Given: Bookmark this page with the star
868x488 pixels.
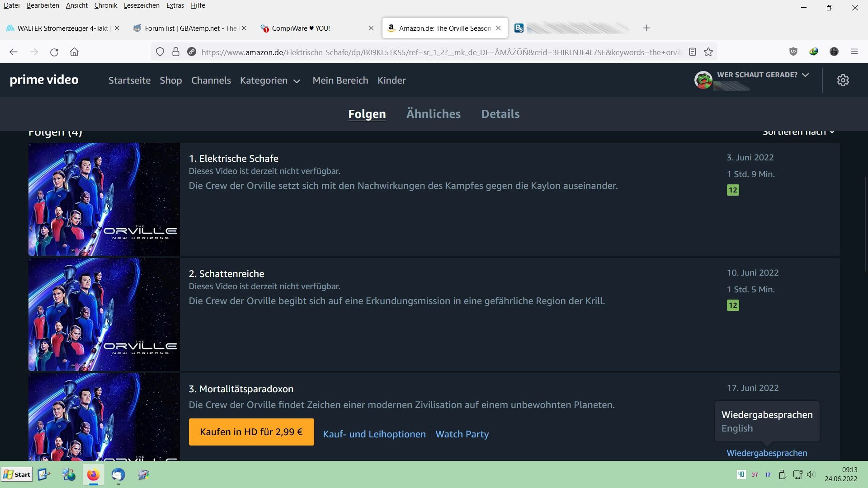Looking at the screenshot, I should pyautogui.click(x=708, y=52).
